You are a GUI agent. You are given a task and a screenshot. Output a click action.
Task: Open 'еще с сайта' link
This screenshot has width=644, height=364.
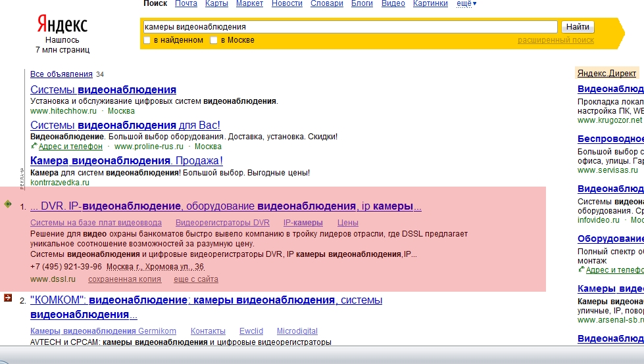point(196,279)
